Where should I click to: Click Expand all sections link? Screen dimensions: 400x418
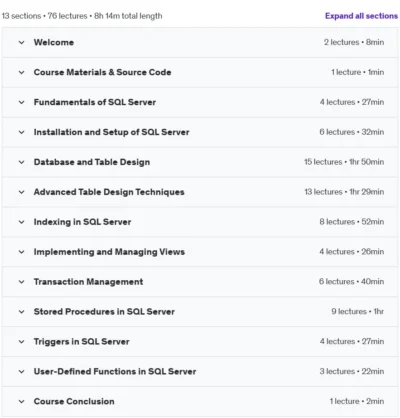coord(361,16)
